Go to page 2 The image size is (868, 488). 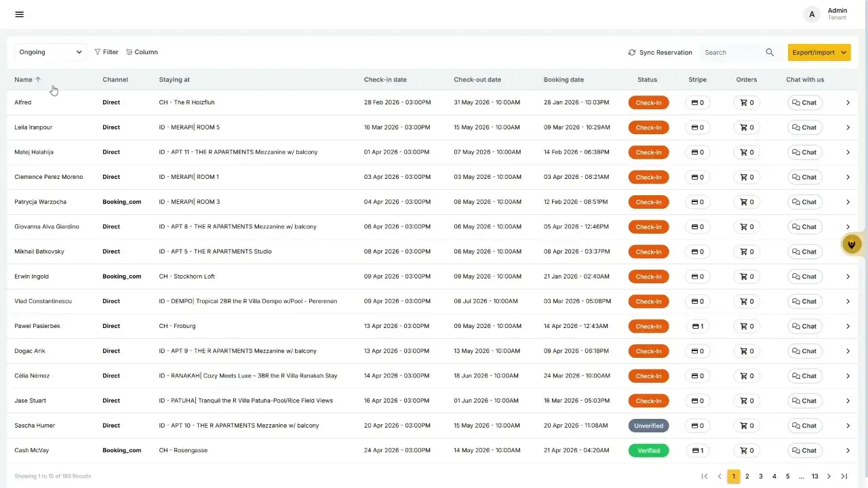pyautogui.click(x=747, y=476)
